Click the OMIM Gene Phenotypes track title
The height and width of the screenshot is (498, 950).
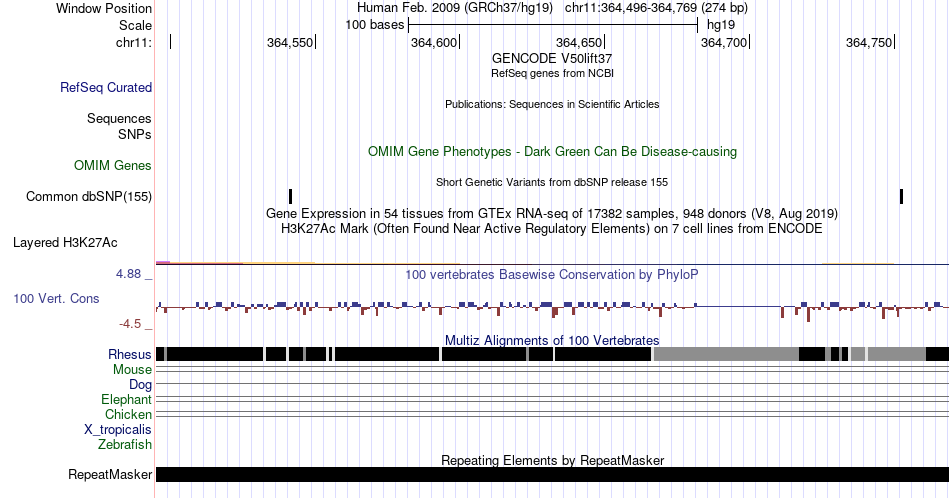552,151
